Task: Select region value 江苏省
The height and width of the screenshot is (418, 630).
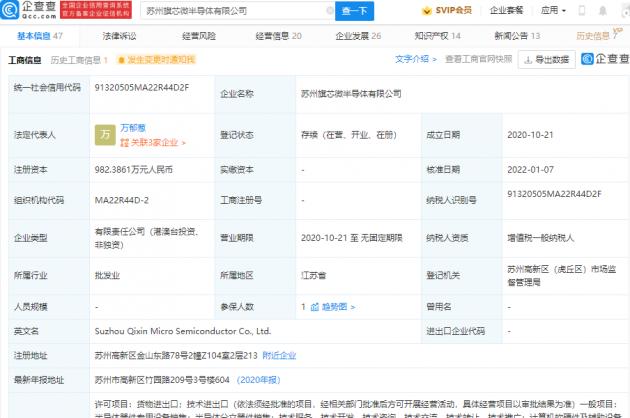Action: click(313, 276)
